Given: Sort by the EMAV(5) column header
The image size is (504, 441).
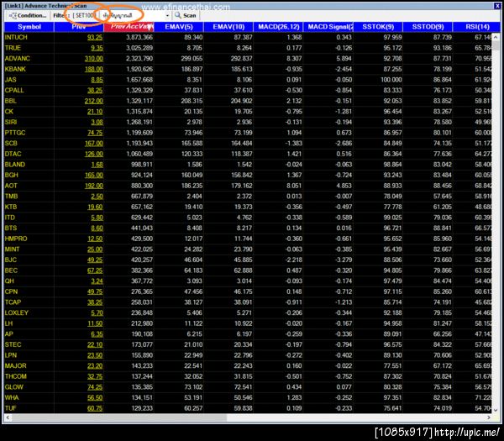Looking at the screenshot, I should pos(179,27).
